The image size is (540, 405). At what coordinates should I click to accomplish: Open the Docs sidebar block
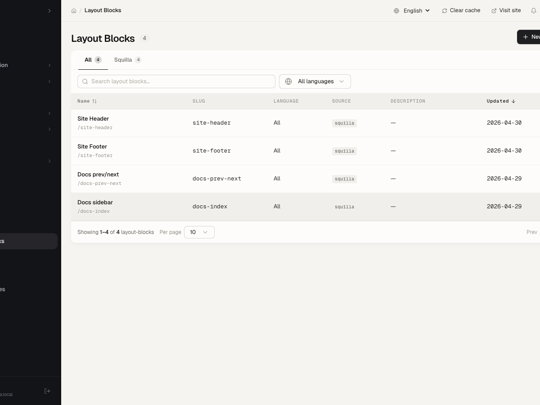coord(95,202)
